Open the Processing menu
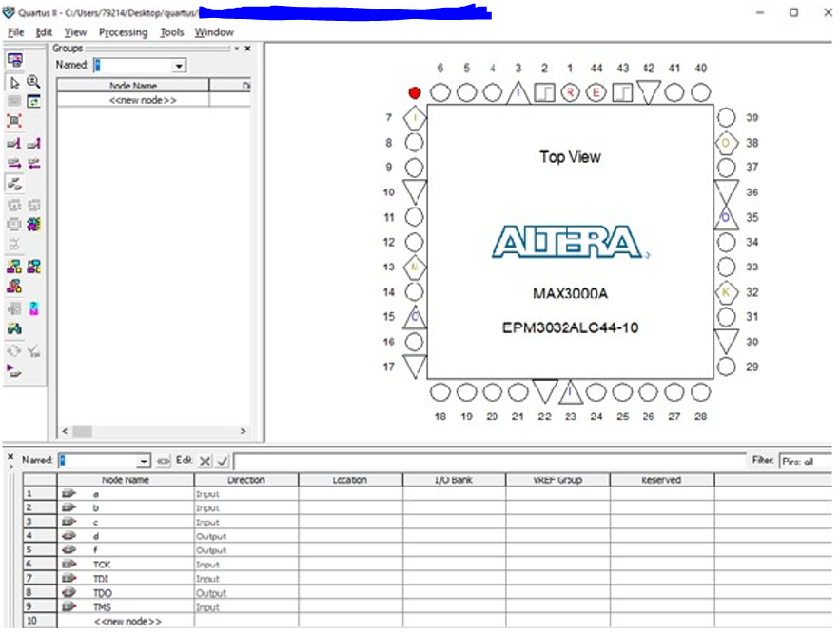Viewport: 840px width, 635px height. 124,32
